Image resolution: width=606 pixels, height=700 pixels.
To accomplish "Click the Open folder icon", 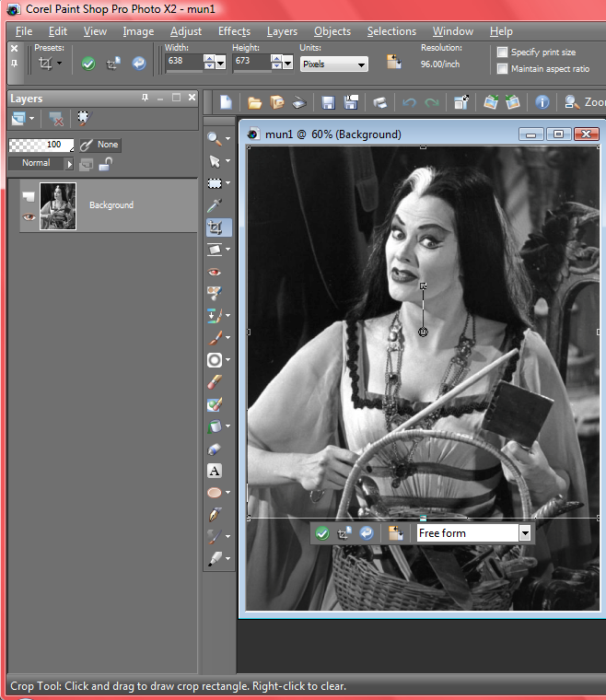I will [254, 102].
